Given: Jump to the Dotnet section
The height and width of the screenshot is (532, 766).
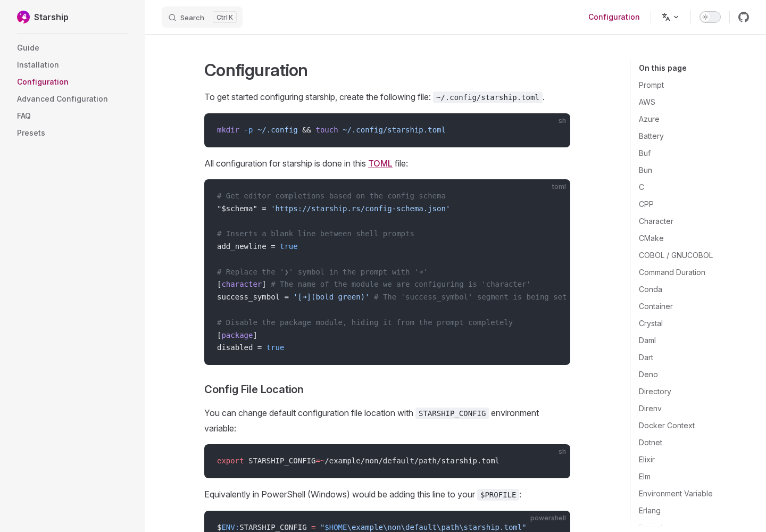Looking at the screenshot, I should 651,443.
